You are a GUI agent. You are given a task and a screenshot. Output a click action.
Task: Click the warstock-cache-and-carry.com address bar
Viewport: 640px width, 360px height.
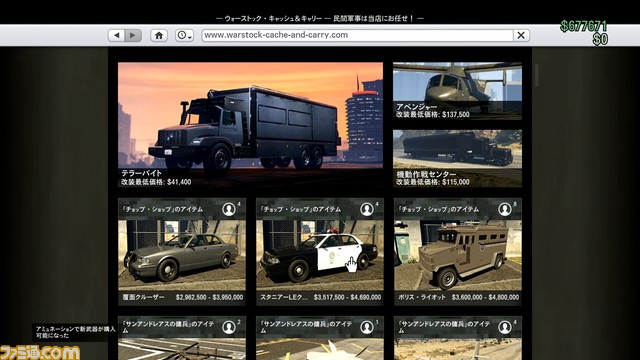pyautogui.click(x=358, y=35)
